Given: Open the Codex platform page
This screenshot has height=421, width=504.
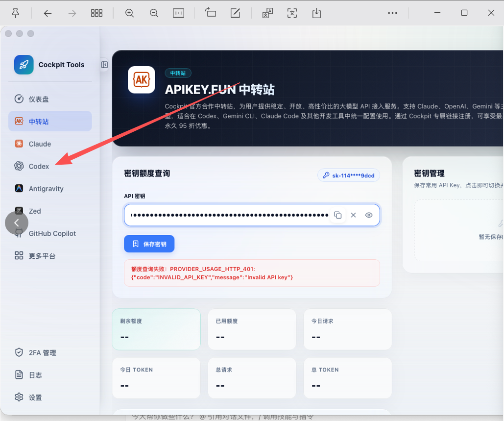Looking at the screenshot, I should click(x=50, y=166).
